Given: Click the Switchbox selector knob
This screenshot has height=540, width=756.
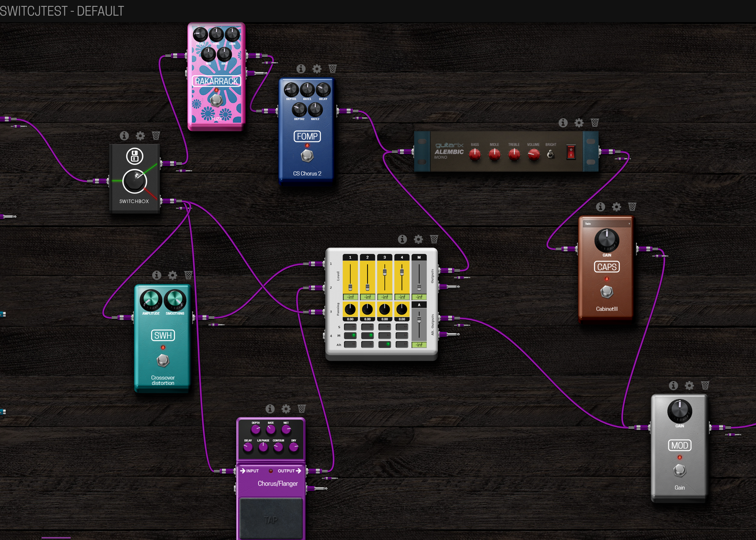Looking at the screenshot, I should click(x=135, y=181).
